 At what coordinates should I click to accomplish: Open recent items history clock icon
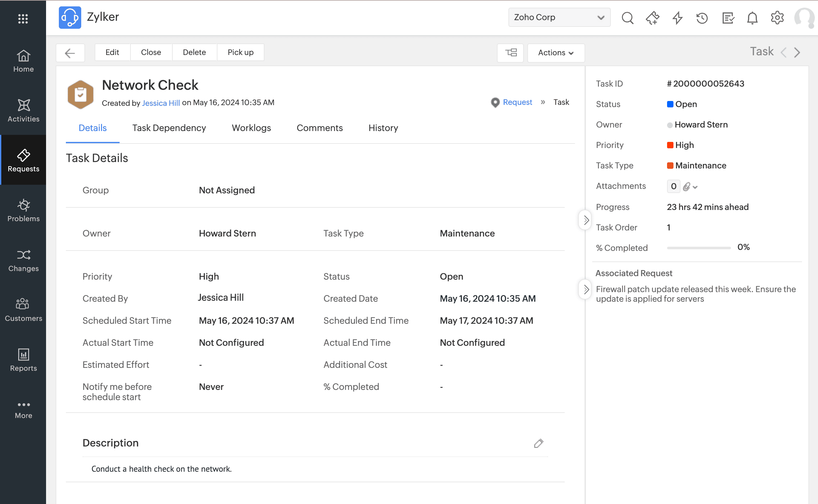(702, 18)
